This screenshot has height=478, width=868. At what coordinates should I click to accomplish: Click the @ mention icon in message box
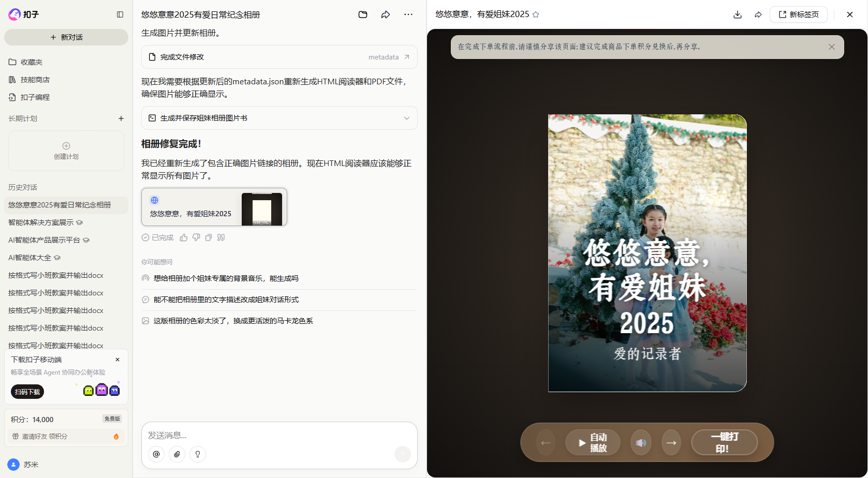coord(156,454)
